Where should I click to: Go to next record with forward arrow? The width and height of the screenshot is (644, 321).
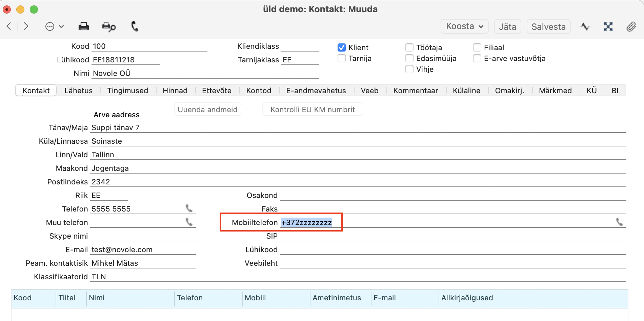point(26,26)
